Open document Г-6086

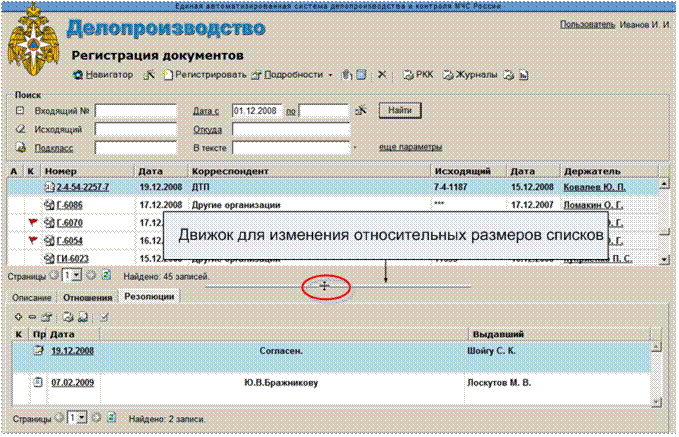(x=69, y=205)
